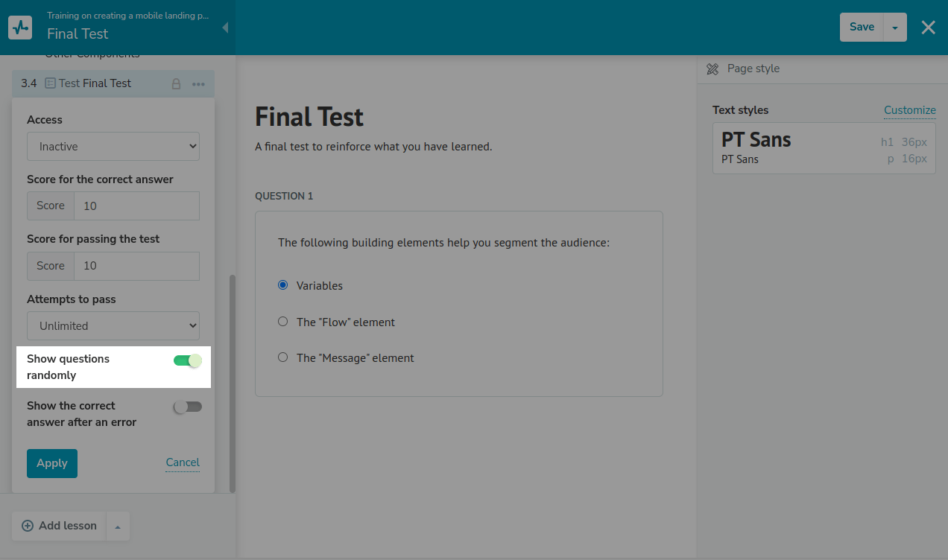Screen dimensions: 948x560
Task: Click the Text styles label
Action: pyautogui.click(x=740, y=110)
